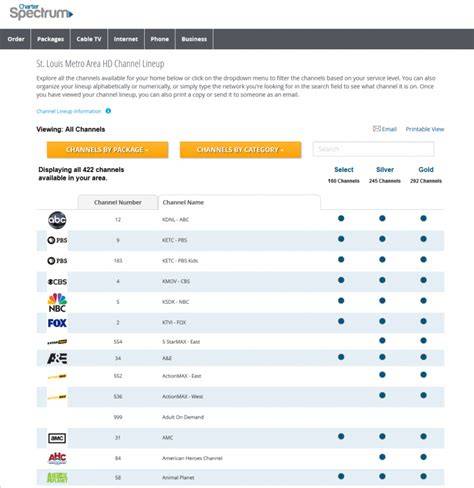Open the Business menu
Viewport: 474px width, 488px height.
coord(194,39)
